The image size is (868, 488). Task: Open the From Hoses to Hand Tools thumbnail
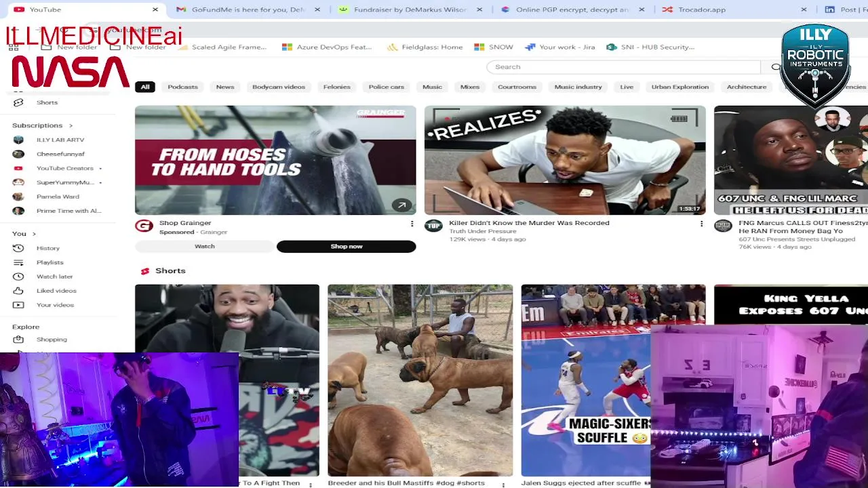pyautogui.click(x=275, y=160)
